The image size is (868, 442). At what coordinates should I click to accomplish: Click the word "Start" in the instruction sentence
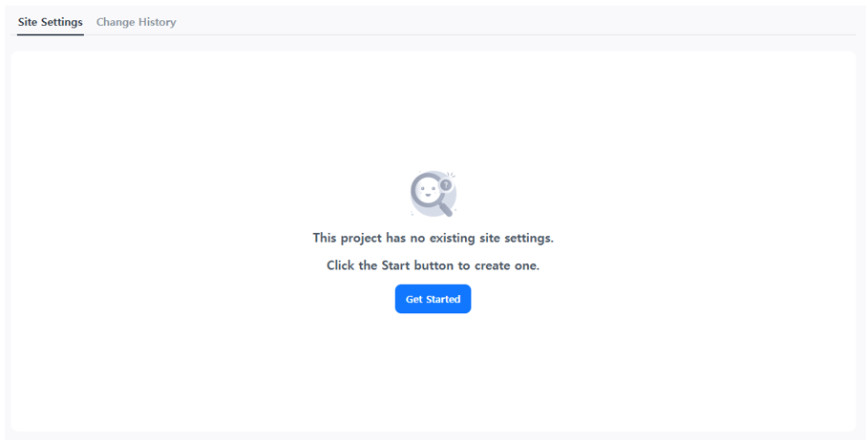[395, 265]
